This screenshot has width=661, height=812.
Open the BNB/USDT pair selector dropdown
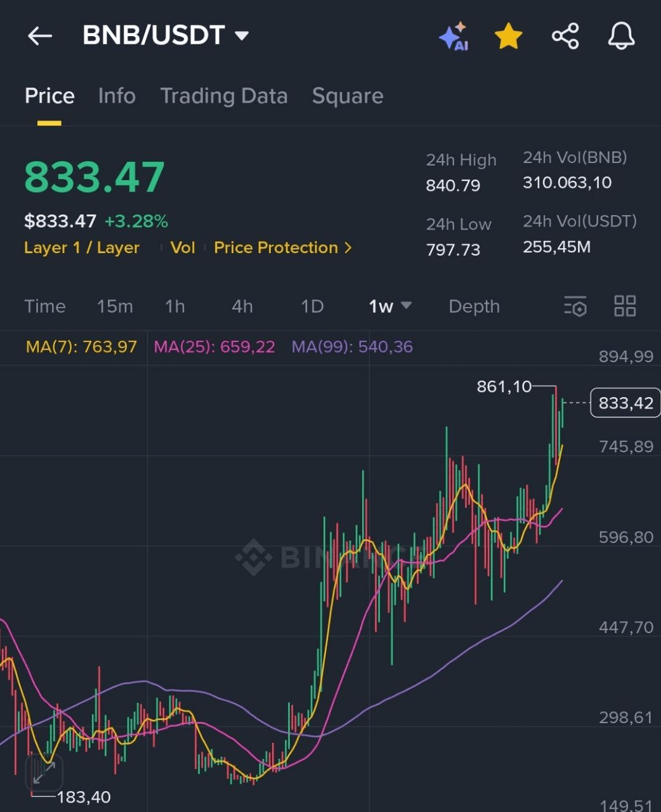coord(166,36)
